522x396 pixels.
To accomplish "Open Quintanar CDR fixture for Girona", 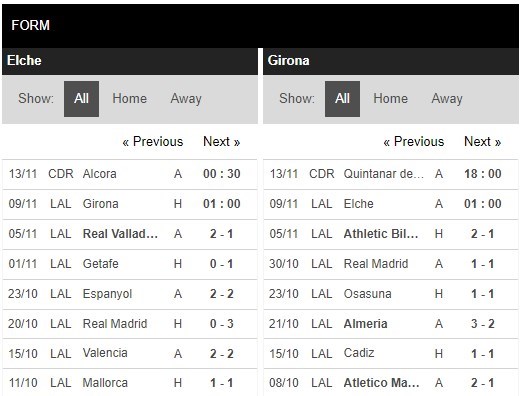I will 391,174.
